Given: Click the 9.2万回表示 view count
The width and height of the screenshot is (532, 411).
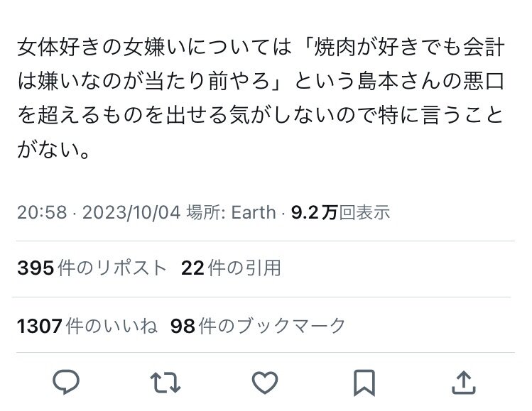Looking at the screenshot, I should 340,212.
